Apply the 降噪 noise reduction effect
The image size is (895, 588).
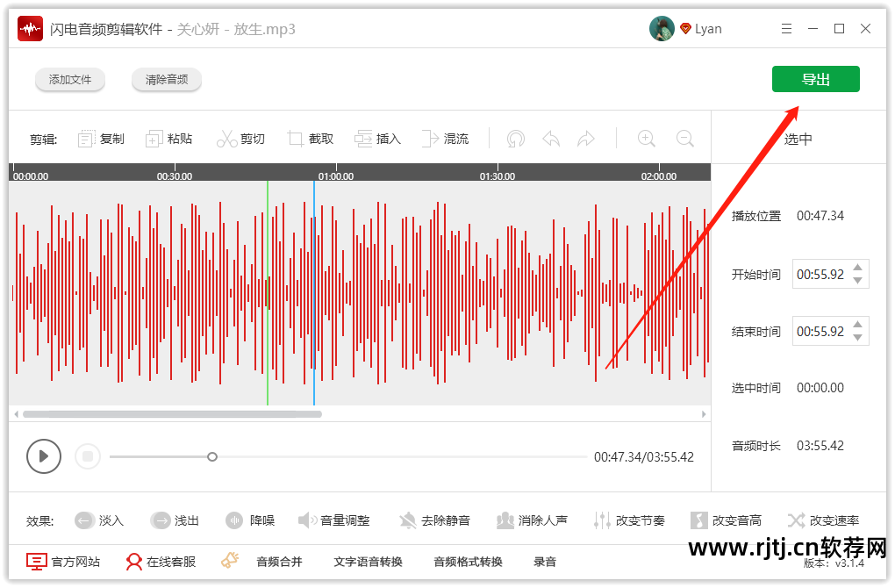click(x=250, y=520)
